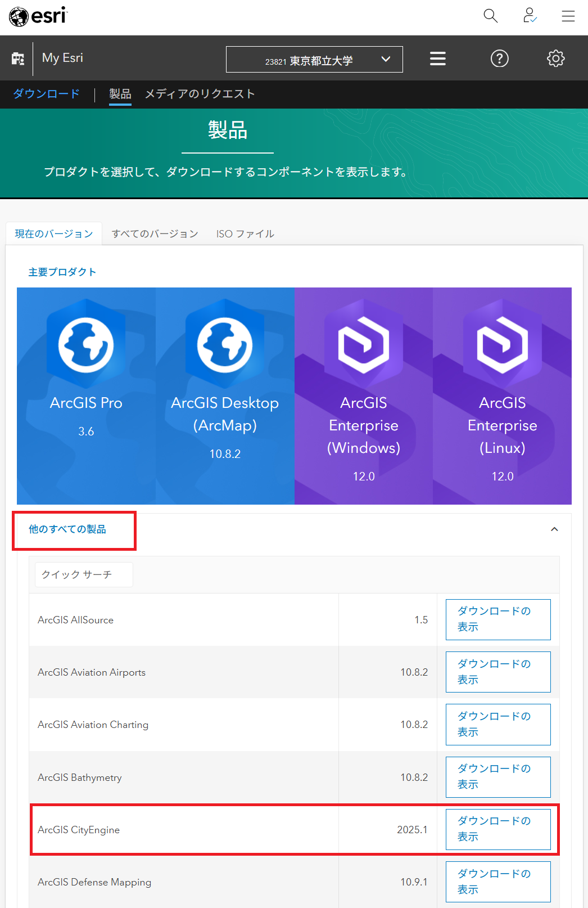Screen dimensions: 588x908
Task: Open the top-right hamburger menu
Action: coord(568,16)
